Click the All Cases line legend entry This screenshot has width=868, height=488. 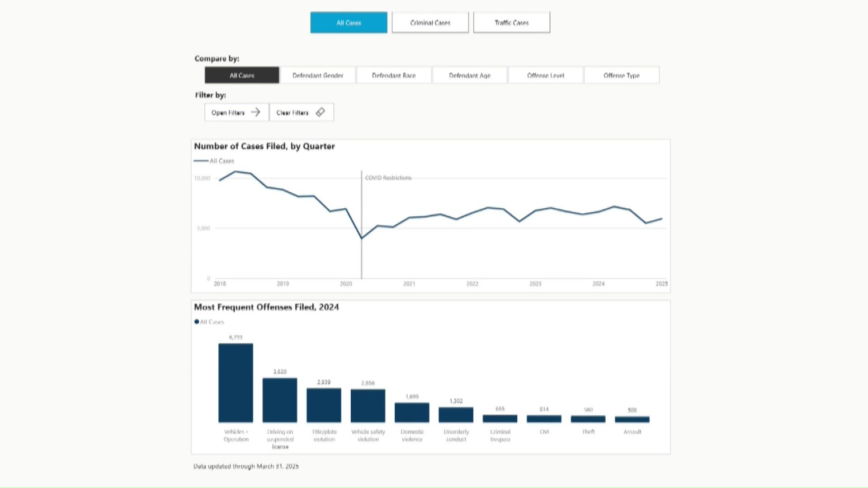tap(214, 161)
